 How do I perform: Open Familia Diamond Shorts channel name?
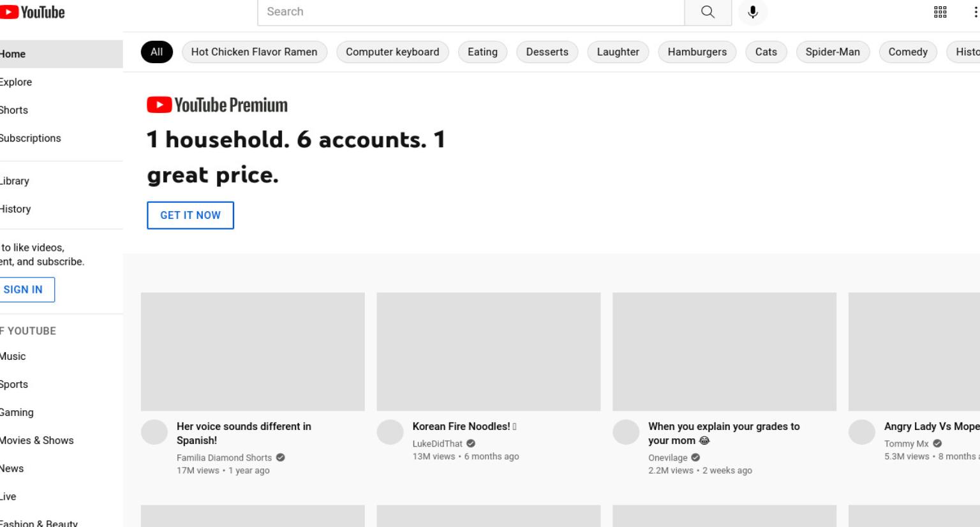click(224, 457)
